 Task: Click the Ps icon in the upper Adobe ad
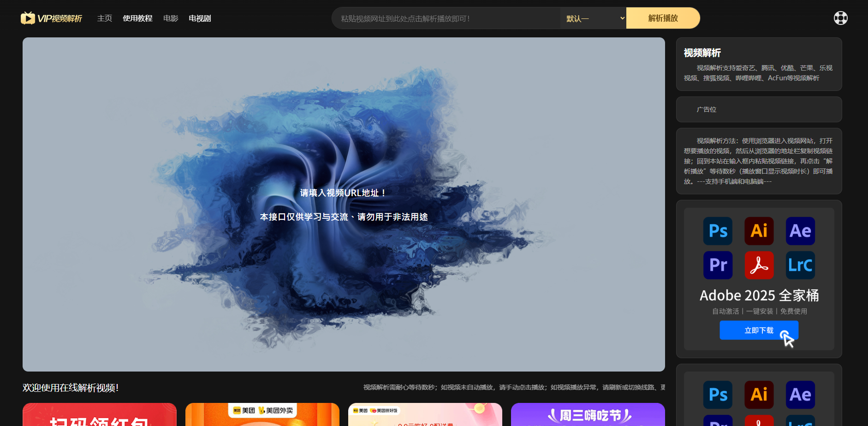718,231
